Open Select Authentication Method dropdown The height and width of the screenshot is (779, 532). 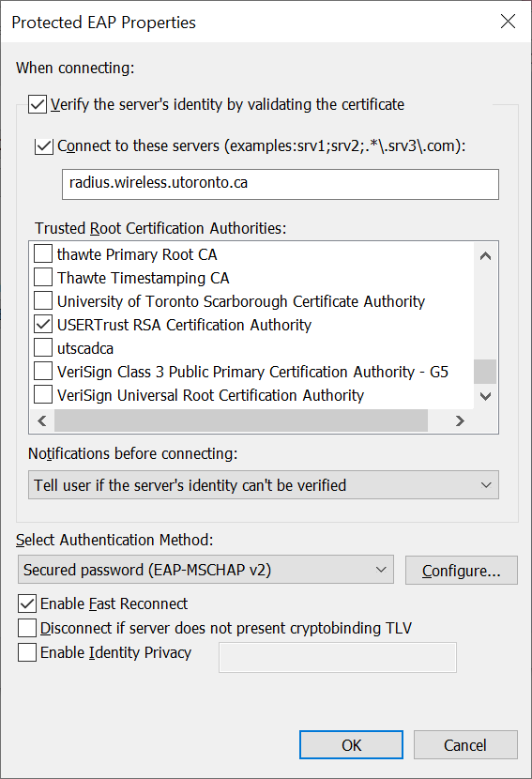205,570
